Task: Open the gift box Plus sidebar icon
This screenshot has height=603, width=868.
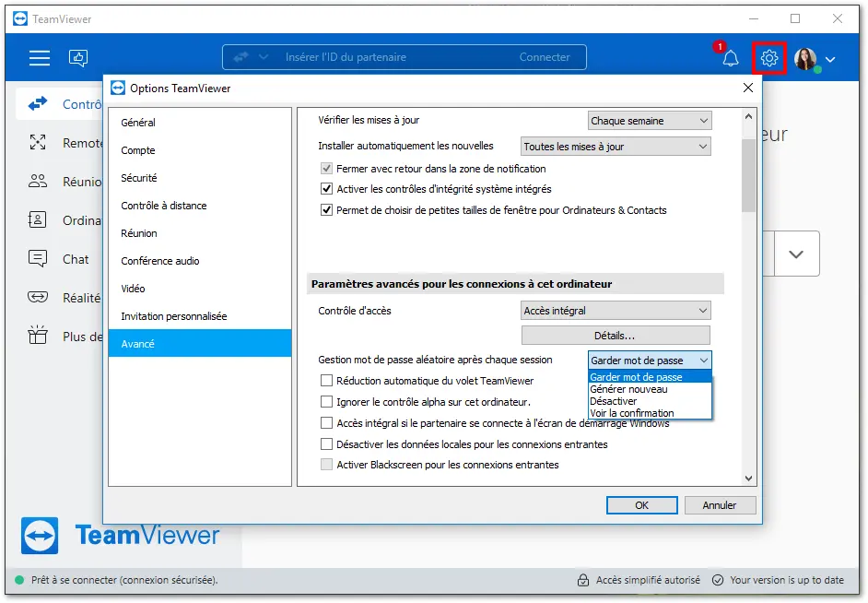Action: coord(38,335)
